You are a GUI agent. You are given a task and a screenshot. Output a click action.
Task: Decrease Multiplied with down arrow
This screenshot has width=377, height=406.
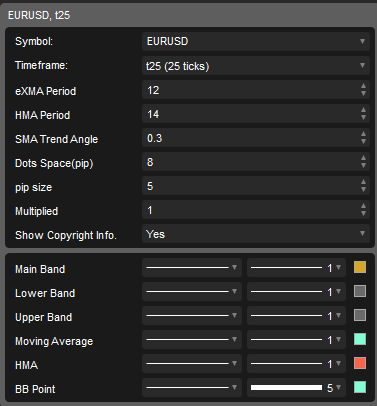coord(363,214)
